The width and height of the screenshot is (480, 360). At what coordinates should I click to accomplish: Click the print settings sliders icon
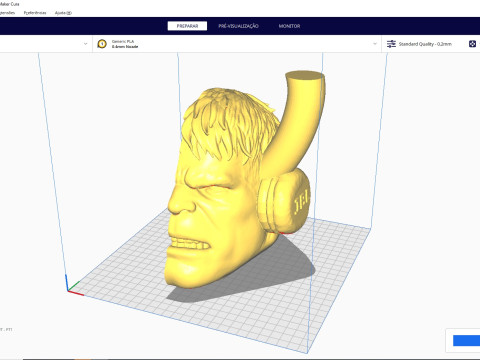[x=391, y=44]
